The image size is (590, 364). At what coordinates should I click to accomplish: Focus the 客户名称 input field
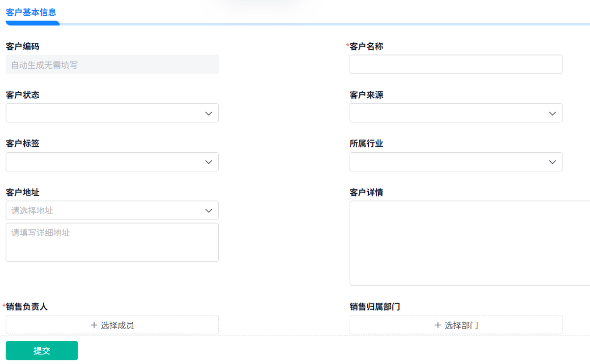click(456, 64)
